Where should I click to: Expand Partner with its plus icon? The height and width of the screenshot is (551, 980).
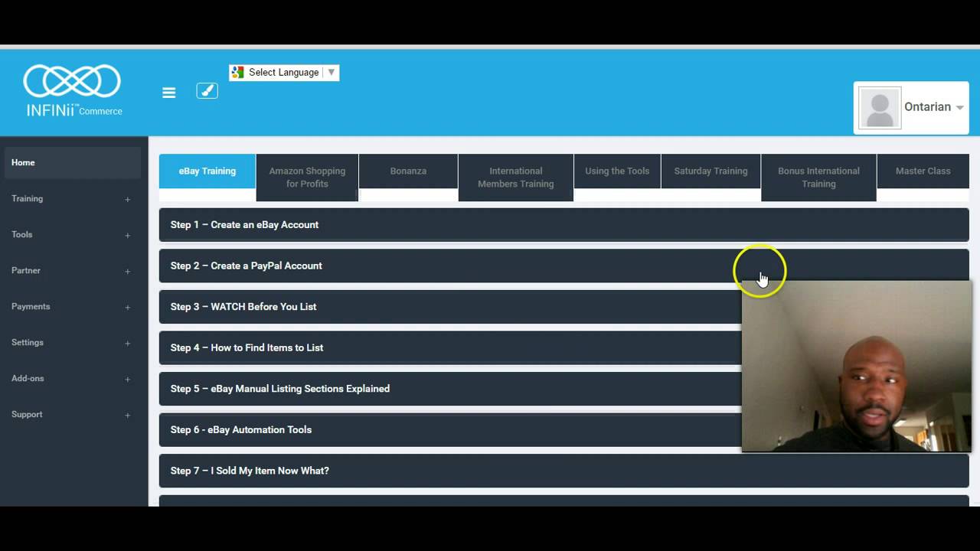128,271
